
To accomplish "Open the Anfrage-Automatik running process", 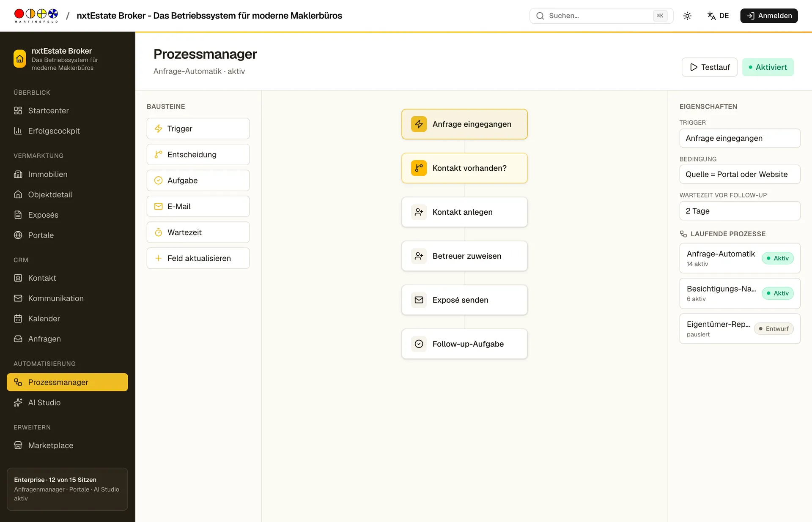I will coord(740,258).
